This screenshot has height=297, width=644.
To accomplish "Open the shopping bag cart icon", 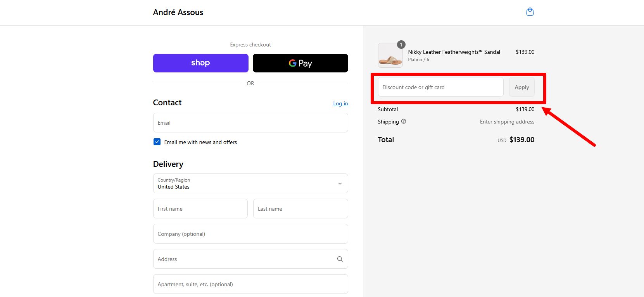I will pos(530,12).
